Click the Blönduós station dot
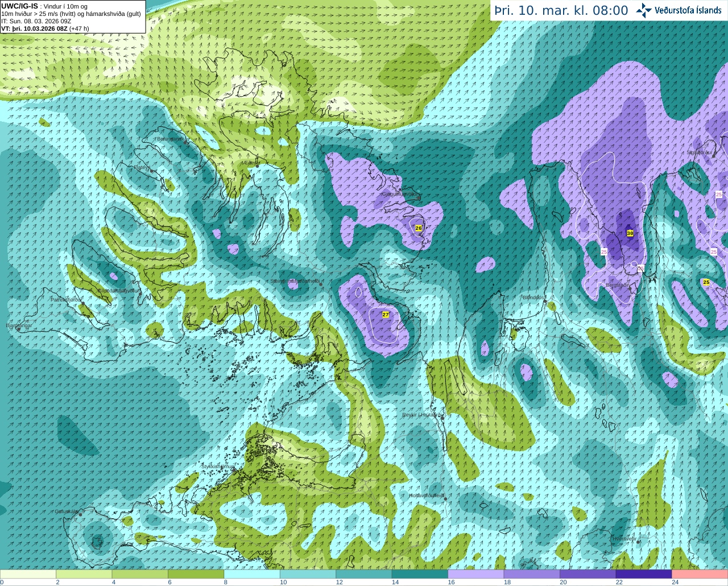Image resolution: width=728 pixels, height=586 pixels. click(x=545, y=302)
